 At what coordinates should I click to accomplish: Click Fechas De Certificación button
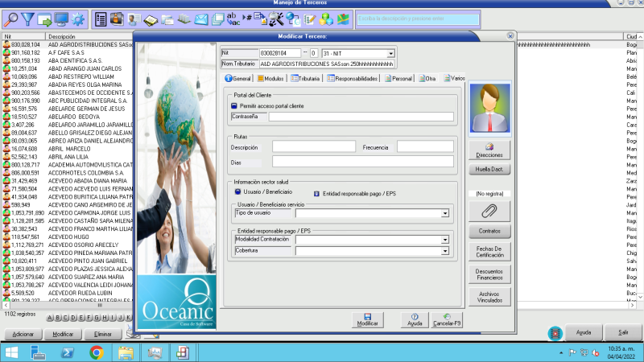489,252
